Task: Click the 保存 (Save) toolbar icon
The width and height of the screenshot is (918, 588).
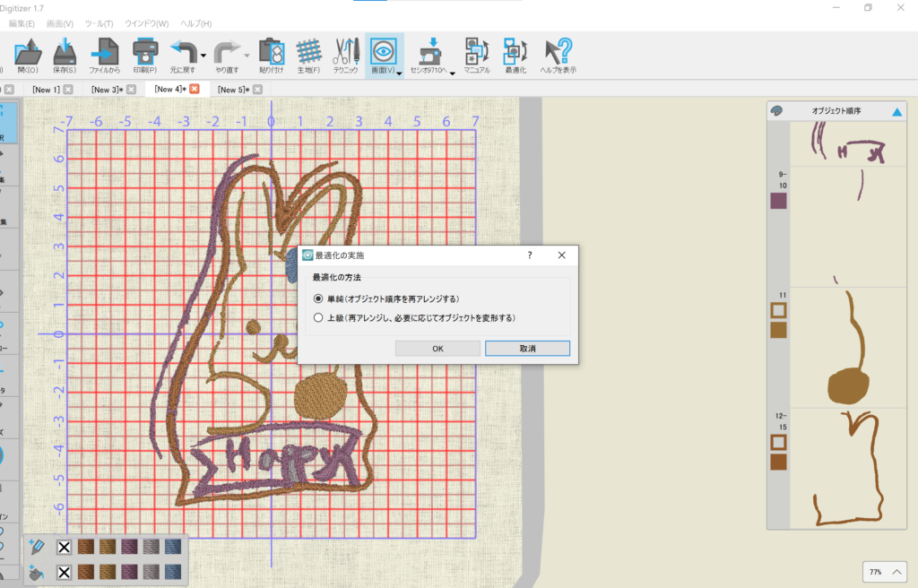Action: (x=65, y=52)
